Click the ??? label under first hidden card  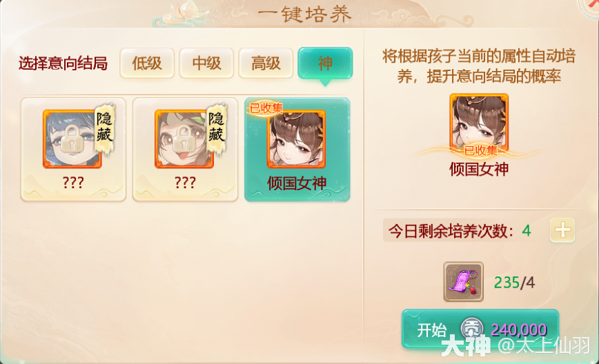pos(73,183)
